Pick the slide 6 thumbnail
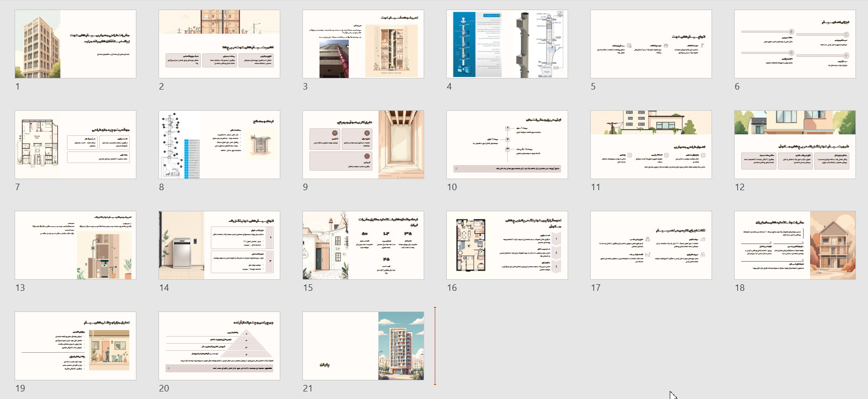 pos(795,44)
